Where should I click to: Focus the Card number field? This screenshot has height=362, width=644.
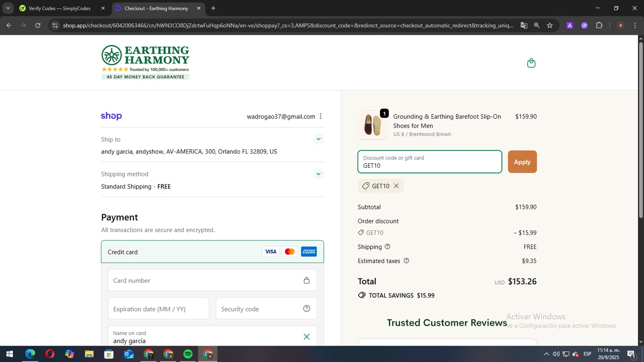click(213, 280)
